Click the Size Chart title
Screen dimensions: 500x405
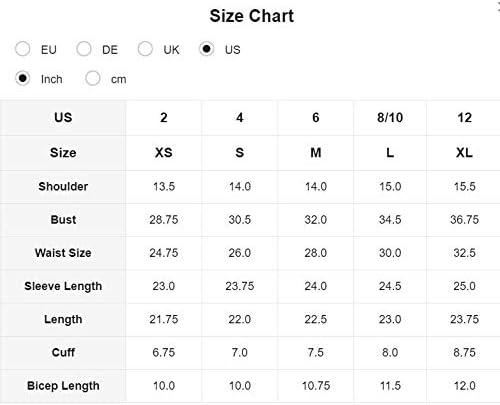(252, 16)
